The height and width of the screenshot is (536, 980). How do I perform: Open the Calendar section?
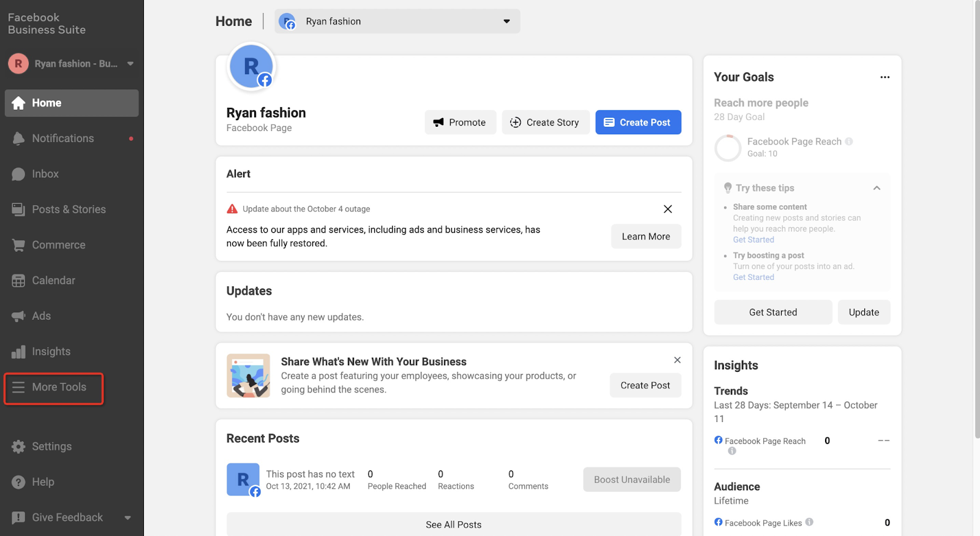(72, 281)
